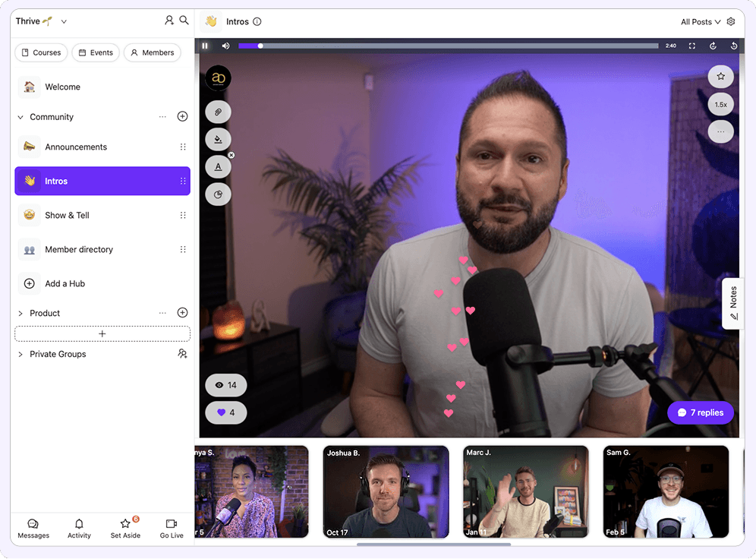Open Set Aside starred items
Screen dimensions: 756x559
(x=125, y=529)
